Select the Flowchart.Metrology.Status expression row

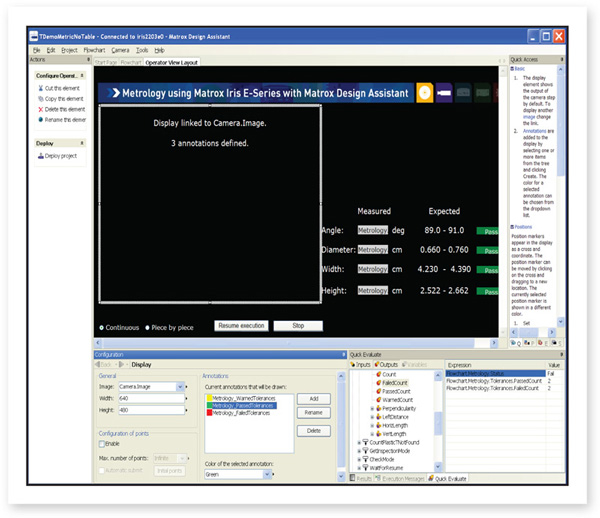[496, 373]
